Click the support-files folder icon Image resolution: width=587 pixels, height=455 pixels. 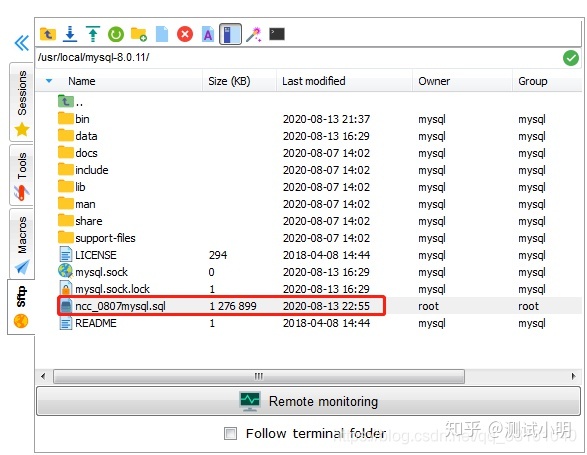(66, 237)
